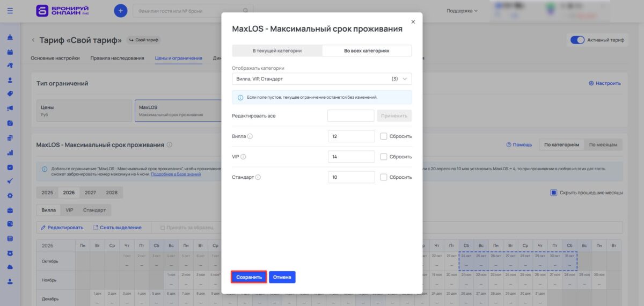This screenshot has height=306, width=644.
Task: Click the Настроить link
Action: click(604, 83)
